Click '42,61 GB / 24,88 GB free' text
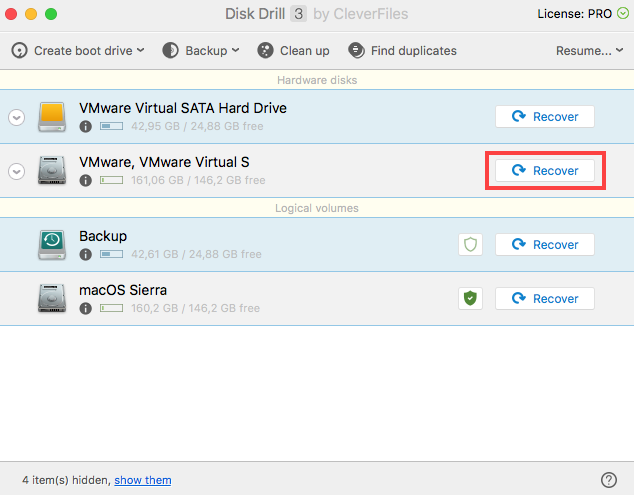The height and width of the screenshot is (495, 634). [x=196, y=254]
